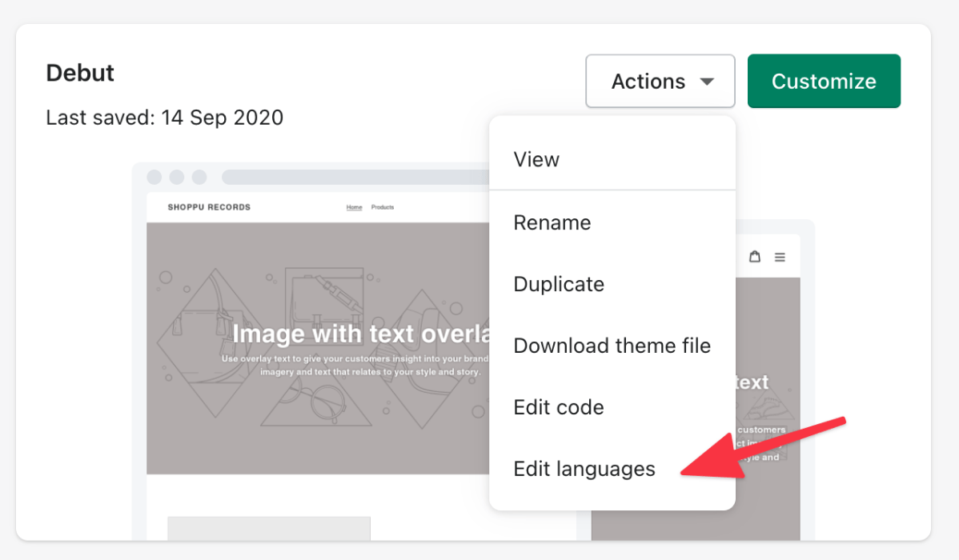Choose Rename in the open menu
959x560 pixels.
coord(552,222)
